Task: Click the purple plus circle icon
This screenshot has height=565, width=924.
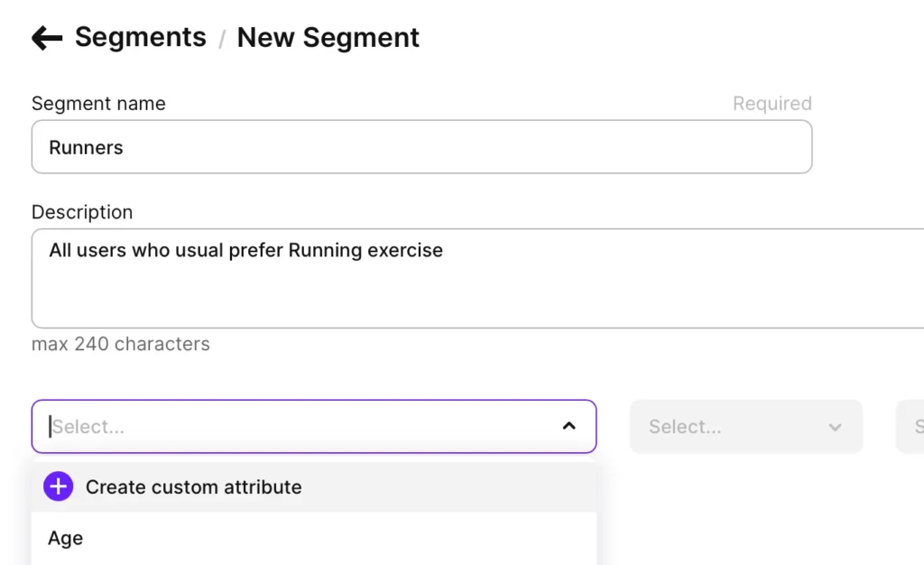Action: coord(59,487)
